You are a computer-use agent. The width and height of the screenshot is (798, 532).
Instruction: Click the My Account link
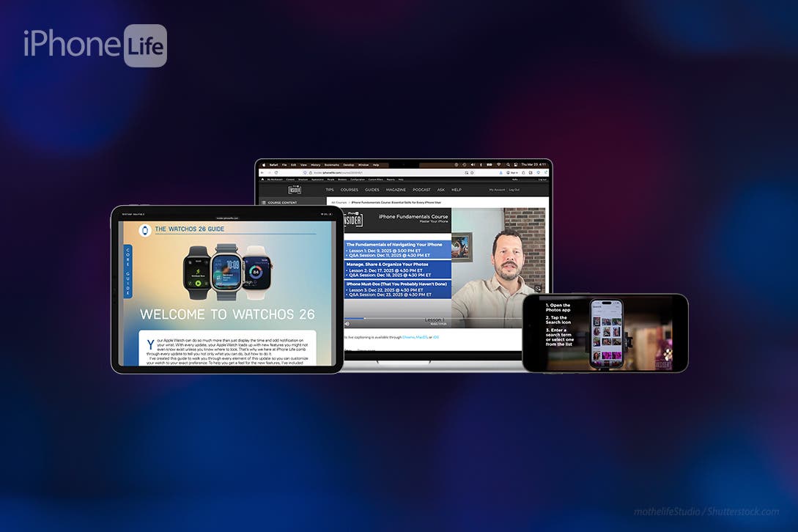497,190
